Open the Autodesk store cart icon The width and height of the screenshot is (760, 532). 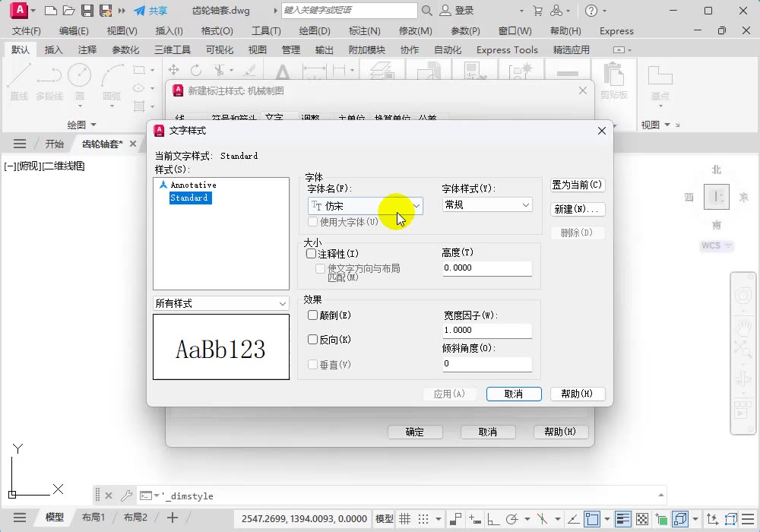point(537,11)
